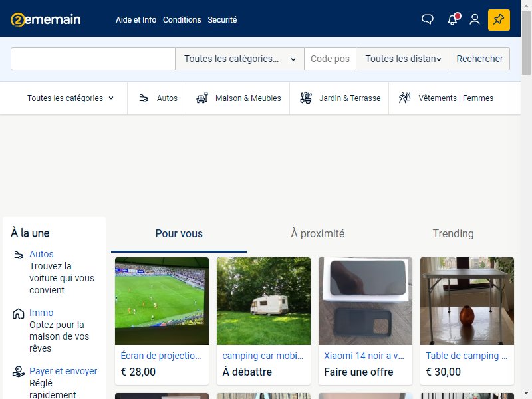Screen dimensions: 532x399
Task: Select the Vêtements | Femmes category
Action: 446,98
